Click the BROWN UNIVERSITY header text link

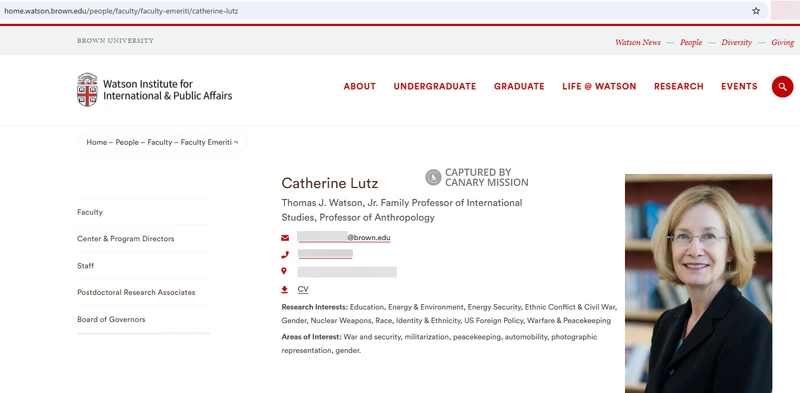pos(115,41)
